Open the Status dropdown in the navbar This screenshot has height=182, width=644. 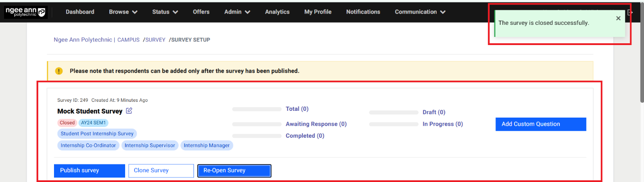pyautogui.click(x=165, y=12)
